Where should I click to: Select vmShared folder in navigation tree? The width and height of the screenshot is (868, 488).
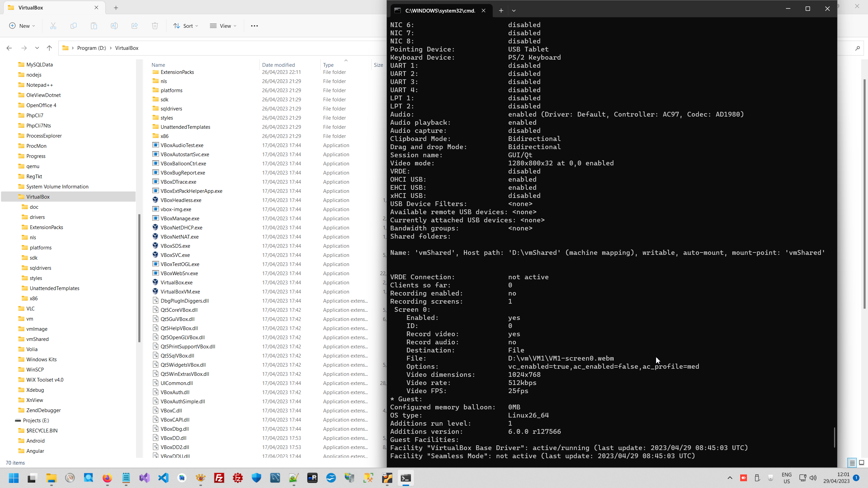(x=37, y=339)
